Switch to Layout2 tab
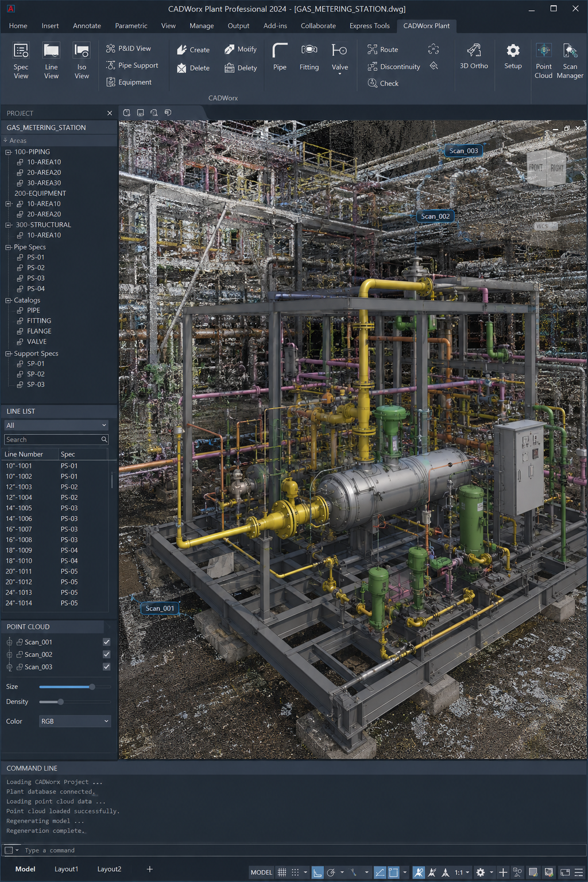588x882 pixels. click(x=109, y=869)
